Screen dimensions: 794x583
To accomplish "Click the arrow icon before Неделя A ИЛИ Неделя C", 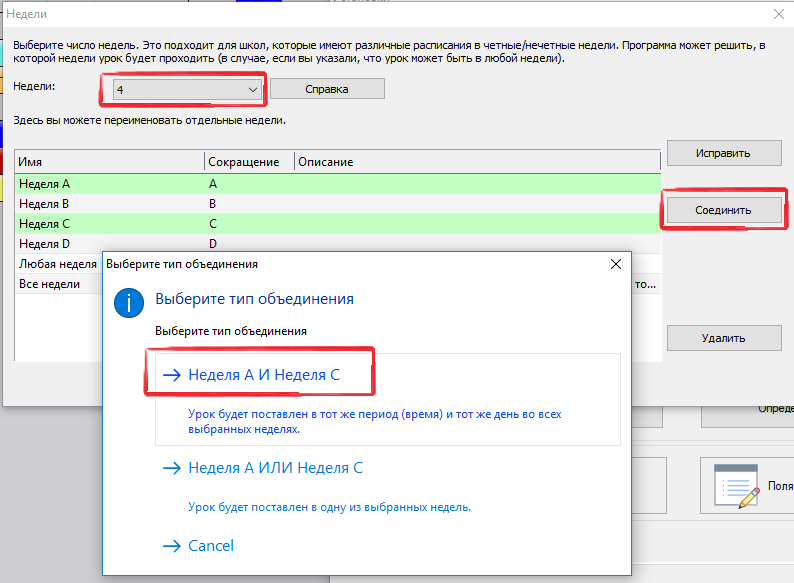I will (171, 468).
